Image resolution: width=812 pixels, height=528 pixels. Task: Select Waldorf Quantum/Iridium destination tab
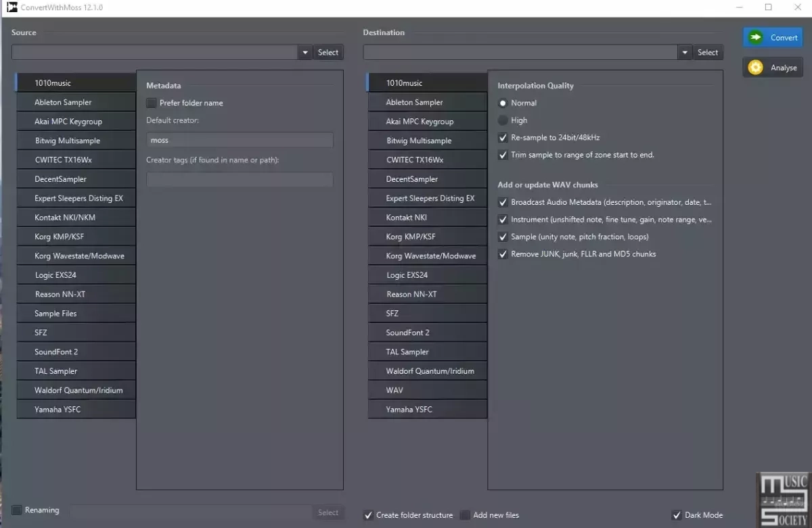tap(428, 371)
